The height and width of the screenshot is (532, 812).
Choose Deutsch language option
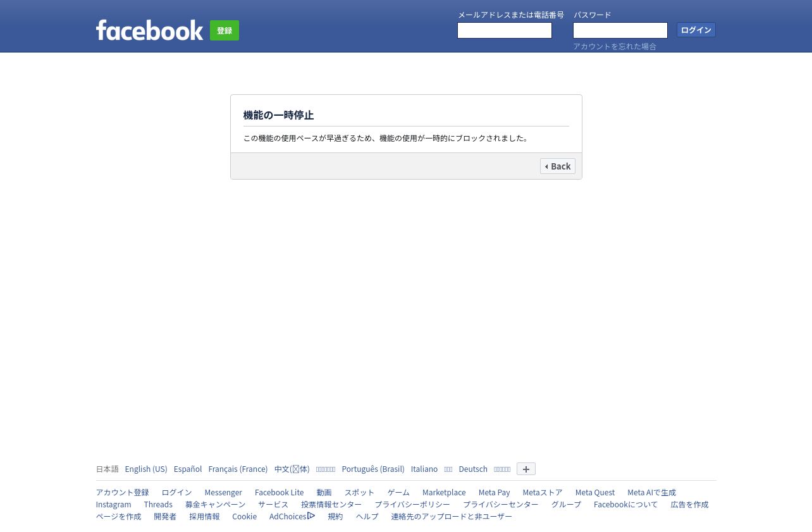coord(473,469)
